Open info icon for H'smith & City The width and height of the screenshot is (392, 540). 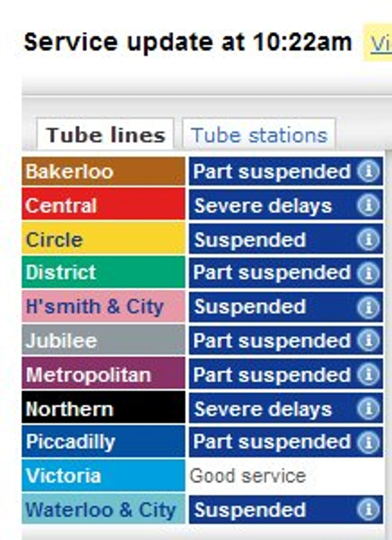pos(368,307)
